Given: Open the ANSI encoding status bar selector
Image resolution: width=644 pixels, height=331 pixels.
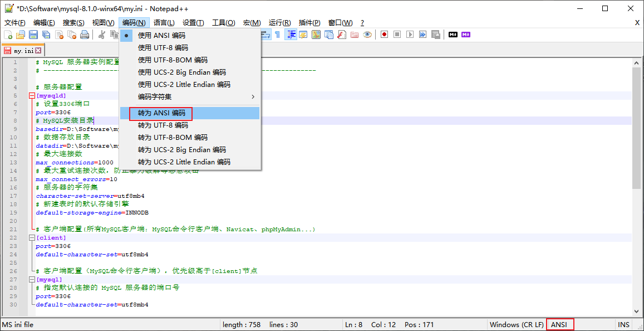Looking at the screenshot, I should pos(560,324).
